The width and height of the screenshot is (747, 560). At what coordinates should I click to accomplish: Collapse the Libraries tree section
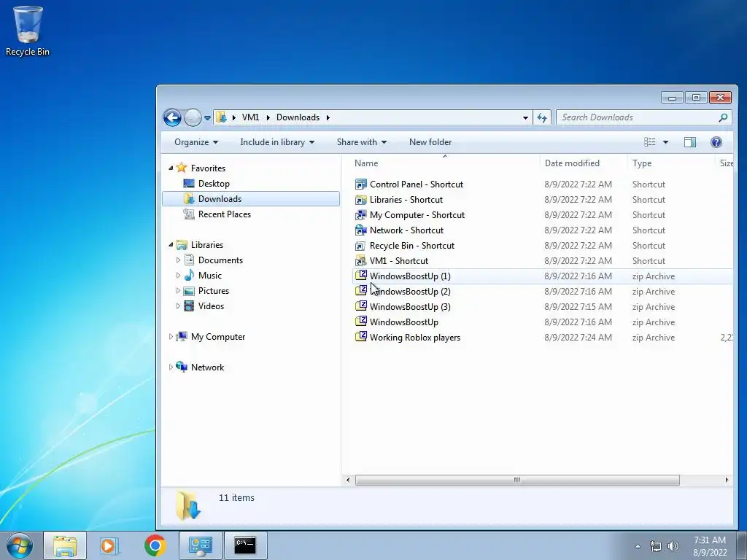click(171, 245)
